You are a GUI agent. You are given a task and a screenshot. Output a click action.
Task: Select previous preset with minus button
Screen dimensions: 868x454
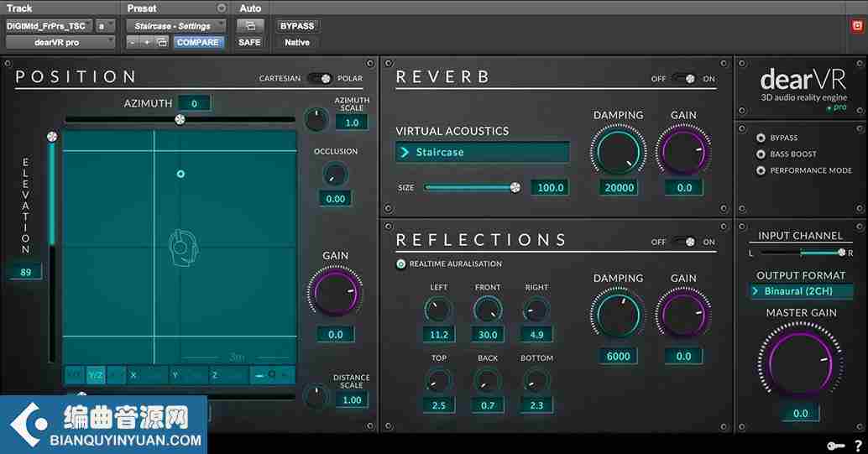tap(132, 42)
